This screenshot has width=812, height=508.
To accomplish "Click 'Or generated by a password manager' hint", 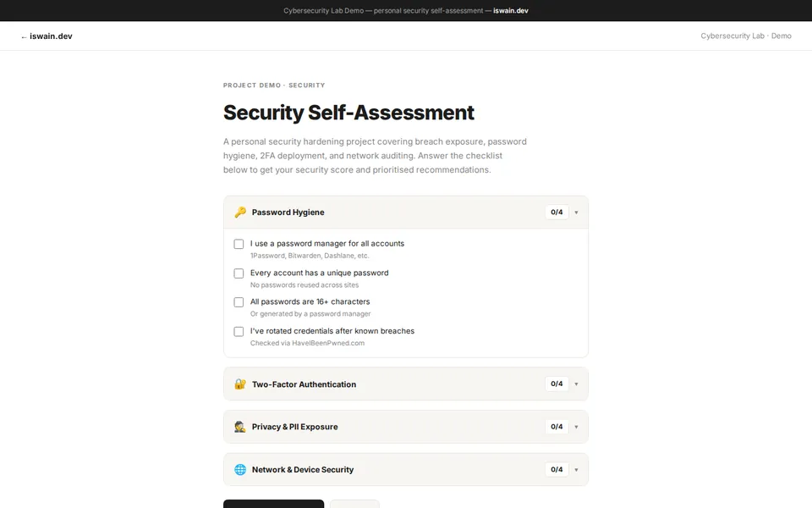I will tap(310, 314).
